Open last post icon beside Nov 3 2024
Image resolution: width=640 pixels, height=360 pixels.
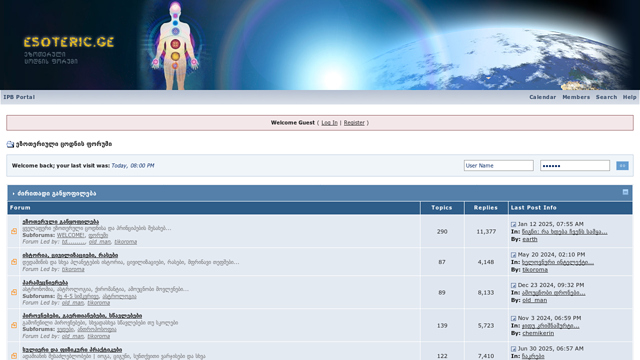[x=513, y=318]
